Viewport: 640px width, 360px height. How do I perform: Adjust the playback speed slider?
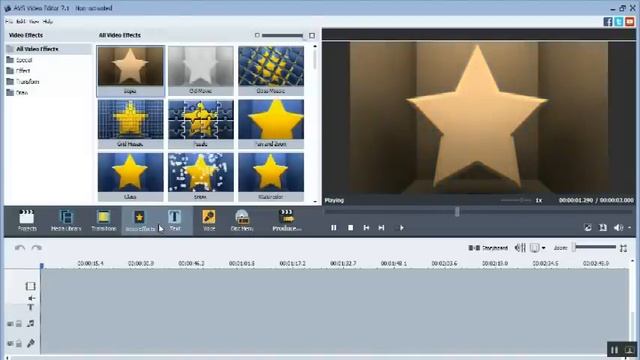[x=516, y=200]
